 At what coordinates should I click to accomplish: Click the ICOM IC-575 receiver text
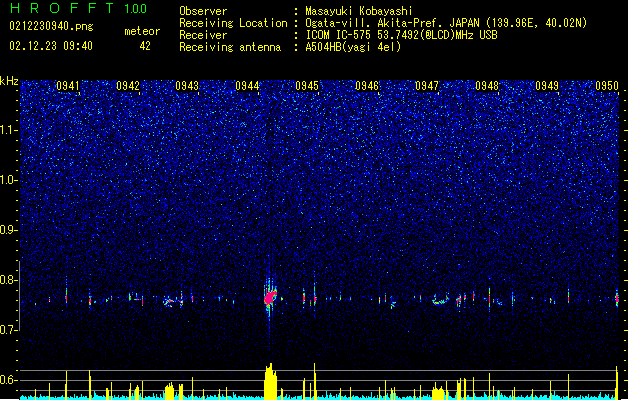[x=401, y=35]
